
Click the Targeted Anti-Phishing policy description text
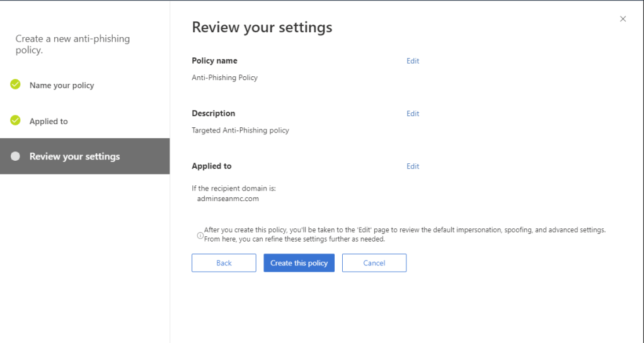(x=240, y=131)
